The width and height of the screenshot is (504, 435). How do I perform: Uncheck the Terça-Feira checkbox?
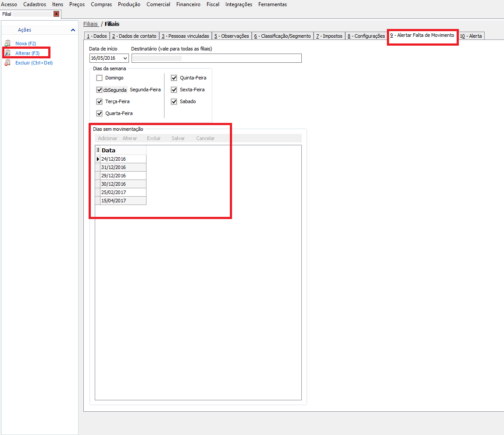(99, 102)
